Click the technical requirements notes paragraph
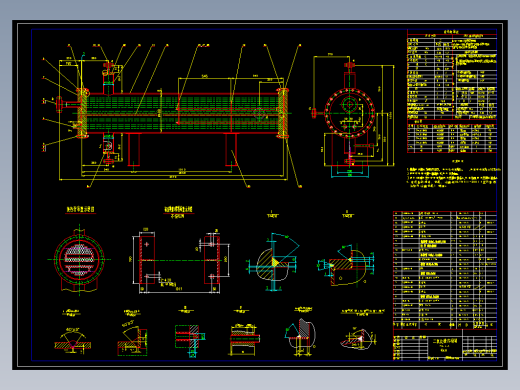 pyautogui.click(x=453, y=177)
